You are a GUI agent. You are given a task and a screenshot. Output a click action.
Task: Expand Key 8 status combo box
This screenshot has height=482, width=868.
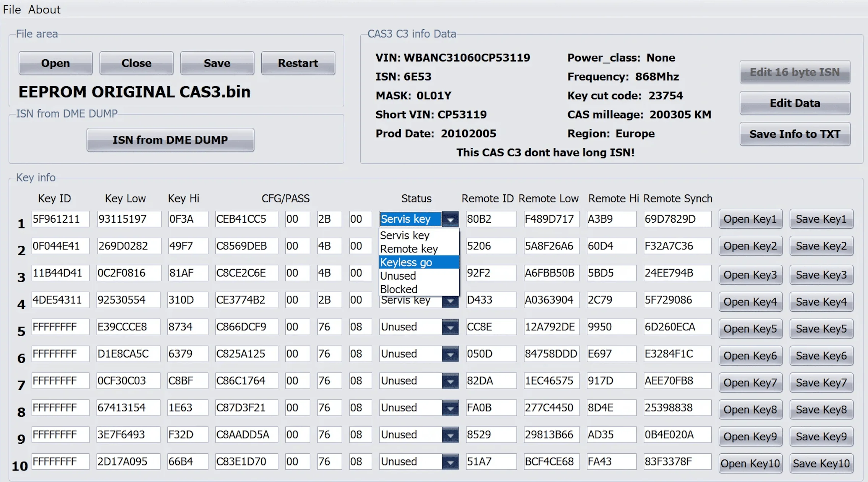tap(450, 408)
